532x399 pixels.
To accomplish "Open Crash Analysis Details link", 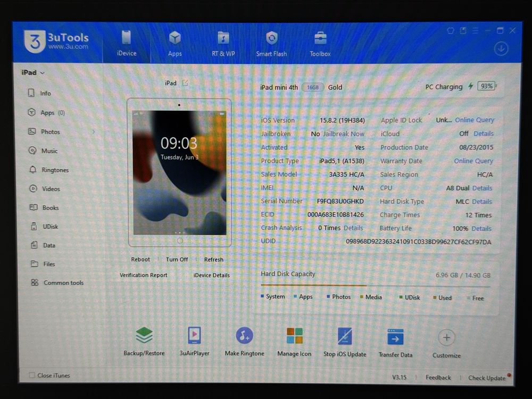I will click(x=353, y=228).
